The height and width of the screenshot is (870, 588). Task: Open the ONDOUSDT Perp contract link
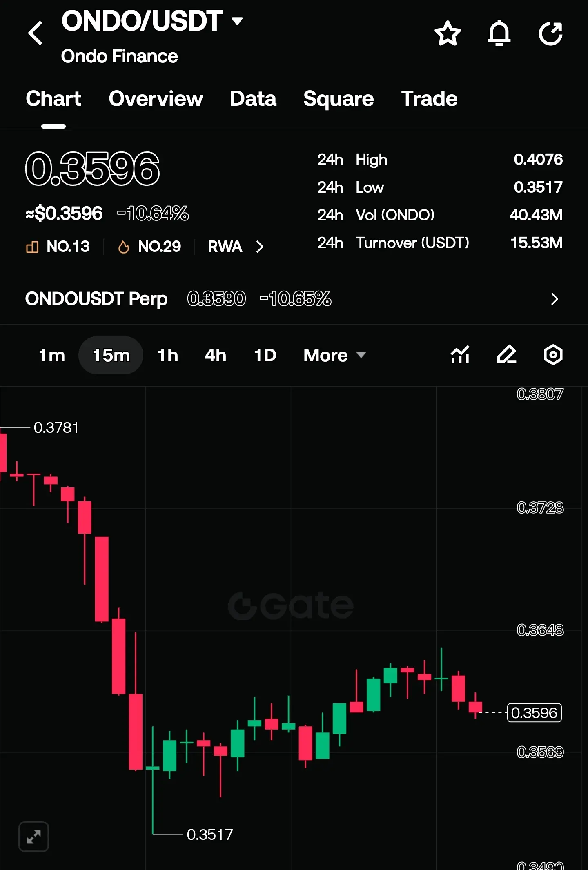click(96, 299)
